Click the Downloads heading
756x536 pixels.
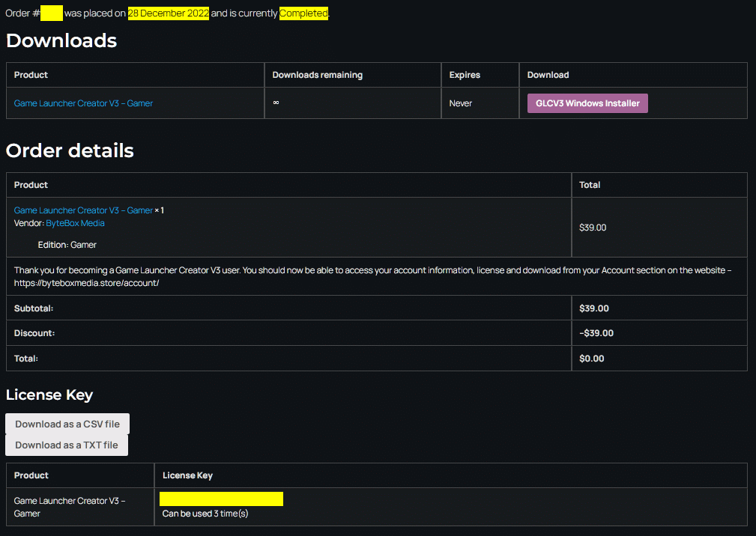tap(61, 40)
